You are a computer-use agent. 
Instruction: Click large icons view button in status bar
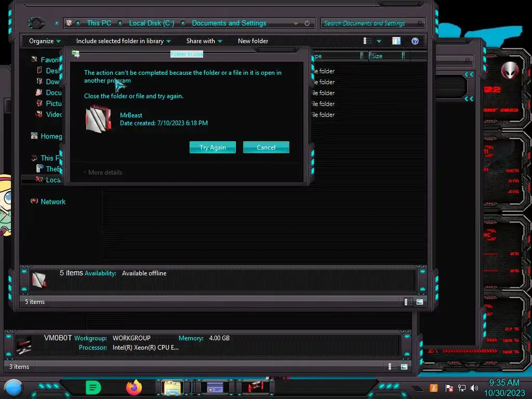coord(420,302)
